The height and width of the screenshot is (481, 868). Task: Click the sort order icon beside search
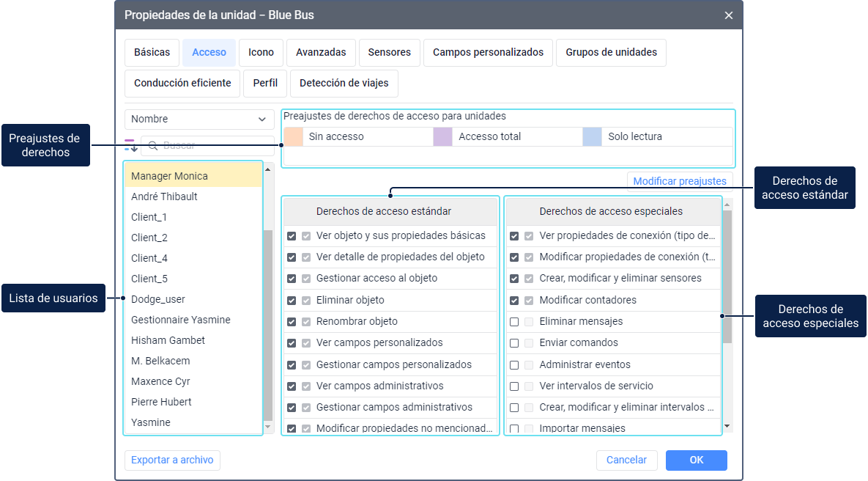pos(131,145)
